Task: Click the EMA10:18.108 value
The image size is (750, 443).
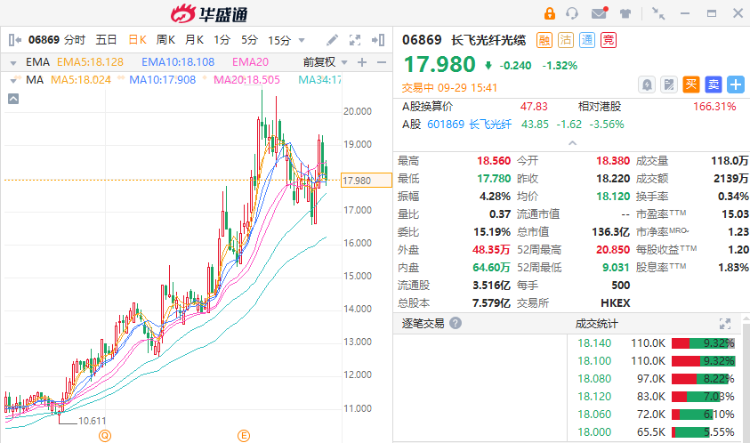Action: coord(178,62)
